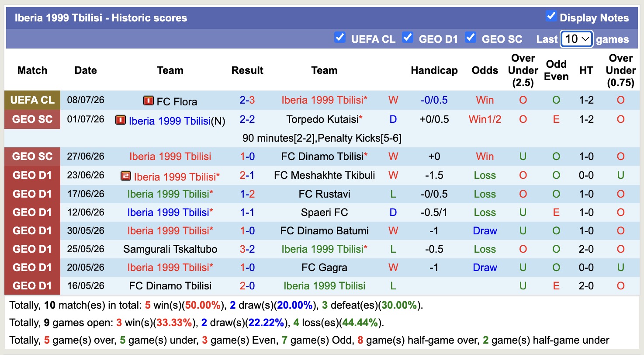Screen dimensions: 644x355
Task: Click GEO D1 badge for 16/05/26 match
Action: 32,286
